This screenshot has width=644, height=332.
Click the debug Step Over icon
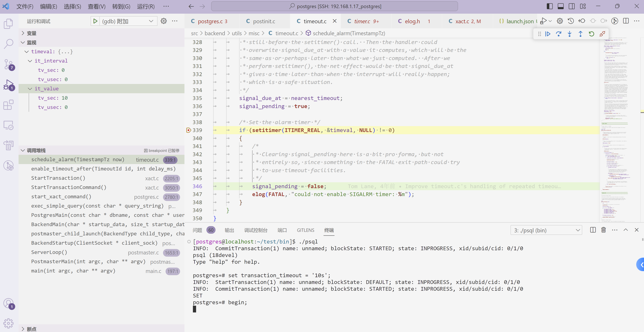(558, 34)
